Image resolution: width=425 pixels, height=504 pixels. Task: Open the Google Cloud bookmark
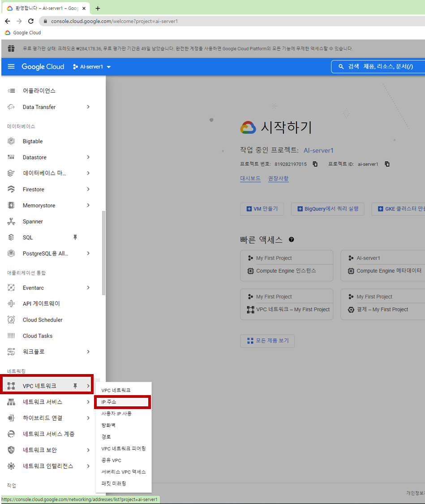pos(23,33)
